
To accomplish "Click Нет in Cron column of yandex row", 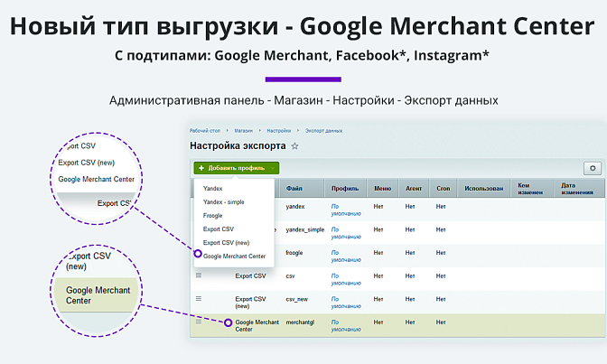I will point(441,207).
